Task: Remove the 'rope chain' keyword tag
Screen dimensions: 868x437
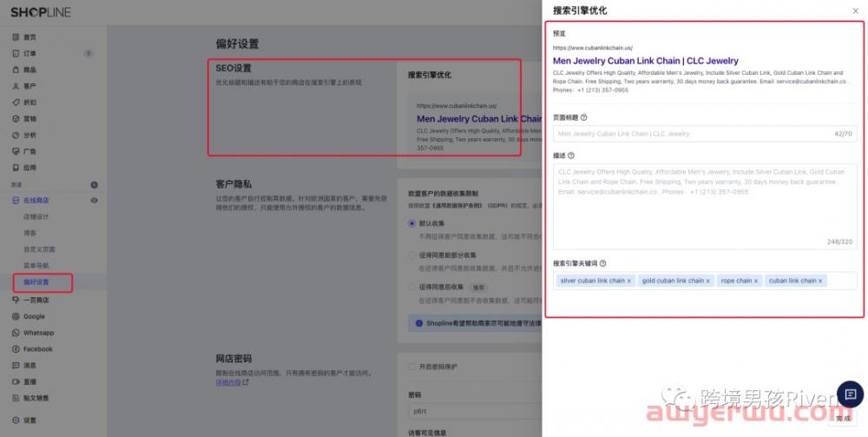Action: click(x=756, y=281)
